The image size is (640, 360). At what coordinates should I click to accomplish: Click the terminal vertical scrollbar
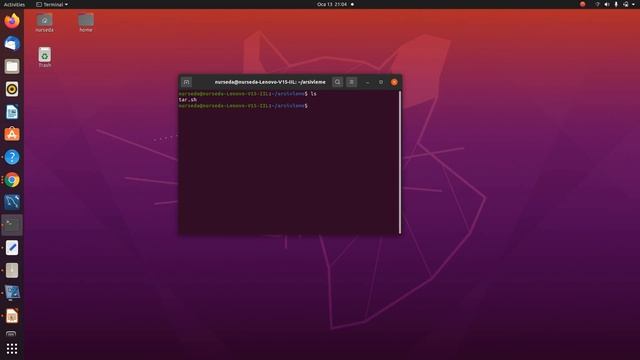(400, 162)
